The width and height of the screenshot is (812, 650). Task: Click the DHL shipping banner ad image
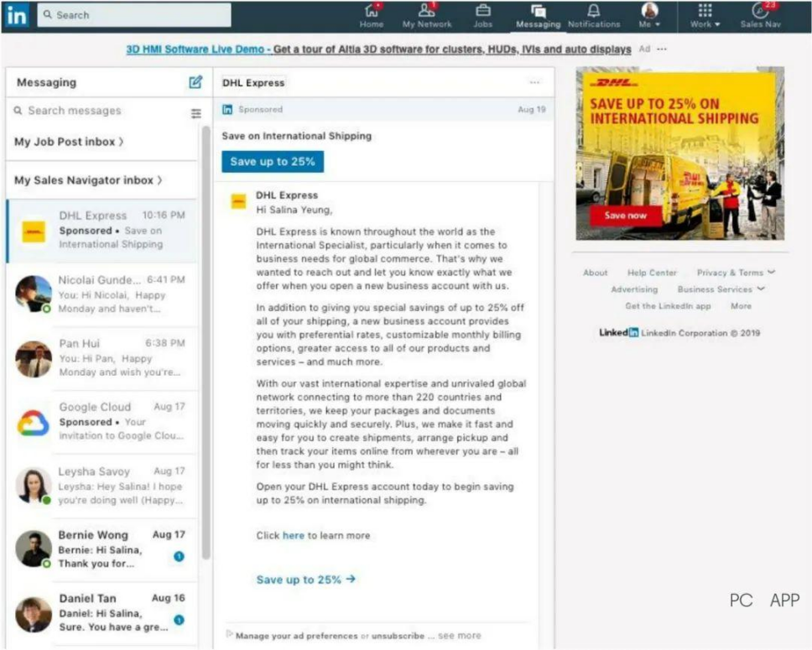[680, 153]
